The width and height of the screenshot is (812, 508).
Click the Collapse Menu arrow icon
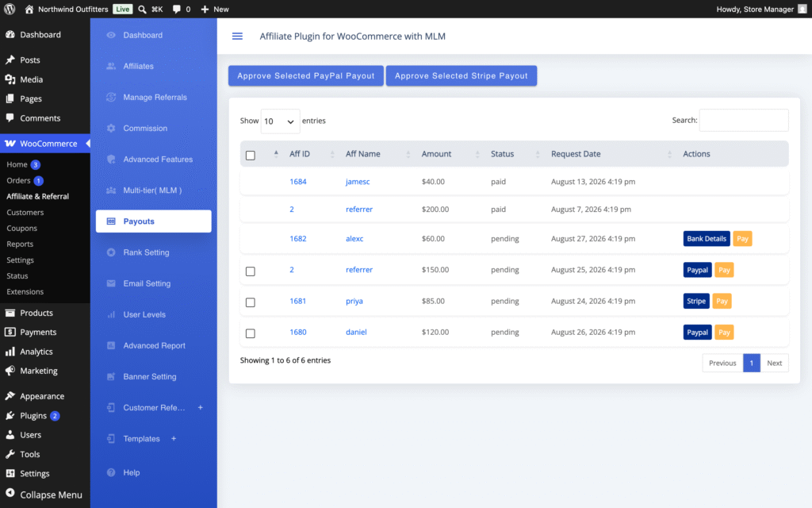pos(10,494)
